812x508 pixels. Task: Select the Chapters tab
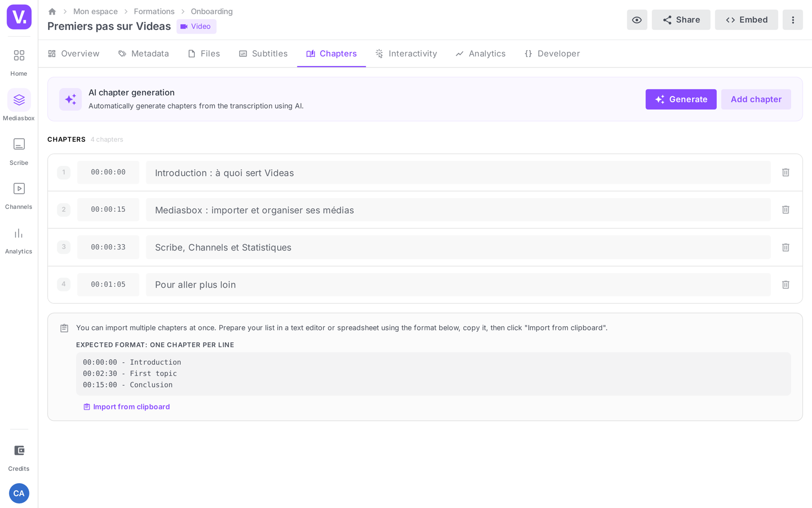click(x=331, y=53)
